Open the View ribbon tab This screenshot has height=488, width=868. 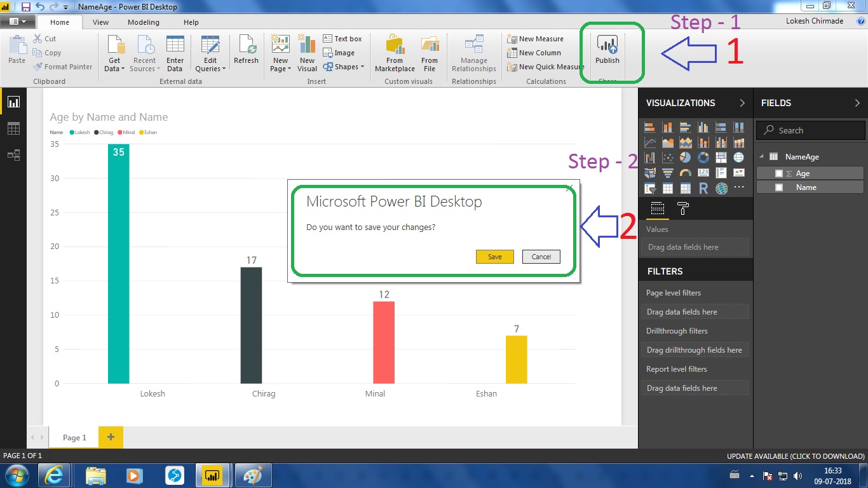[x=100, y=22]
